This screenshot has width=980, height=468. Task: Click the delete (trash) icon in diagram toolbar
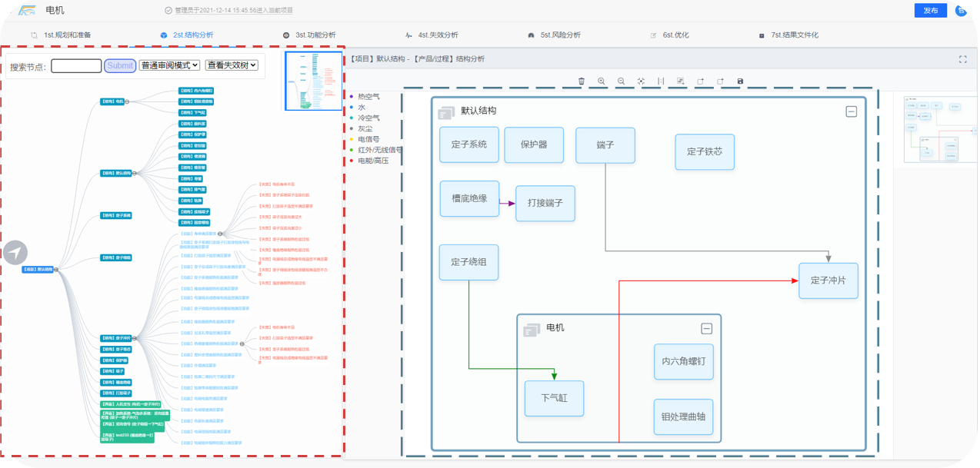point(582,81)
